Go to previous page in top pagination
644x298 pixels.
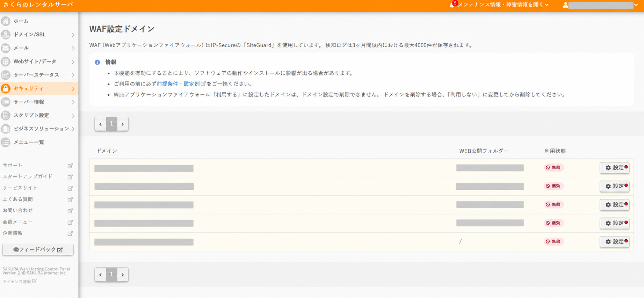point(101,124)
